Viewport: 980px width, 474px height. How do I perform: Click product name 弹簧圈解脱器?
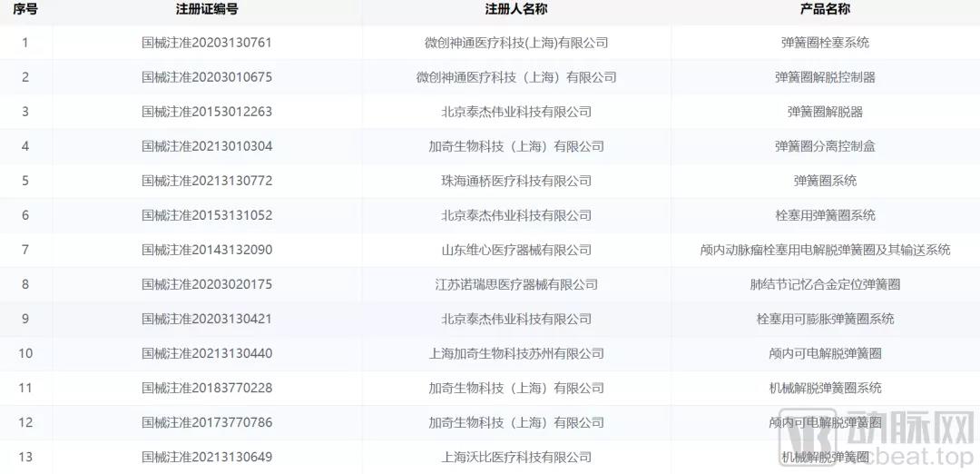click(825, 112)
